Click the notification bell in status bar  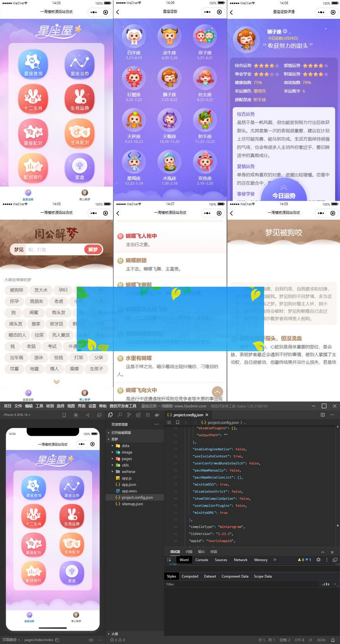[333, 640]
